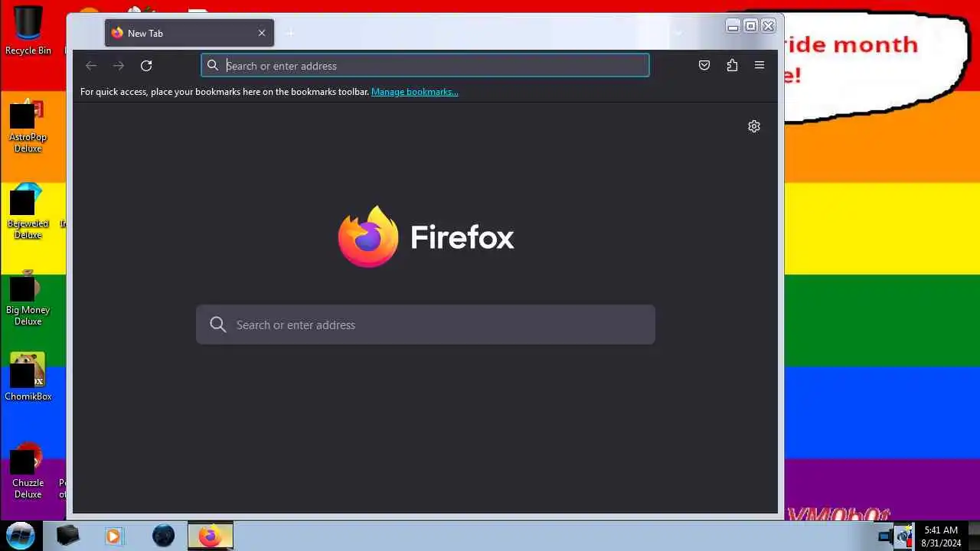Expand the List all tabs dropdown
Image resolution: width=980 pixels, height=551 pixels.
click(x=678, y=33)
